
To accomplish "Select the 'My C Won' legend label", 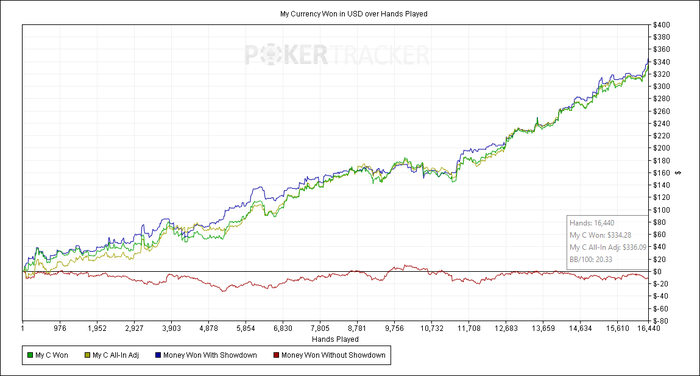I will [x=52, y=355].
